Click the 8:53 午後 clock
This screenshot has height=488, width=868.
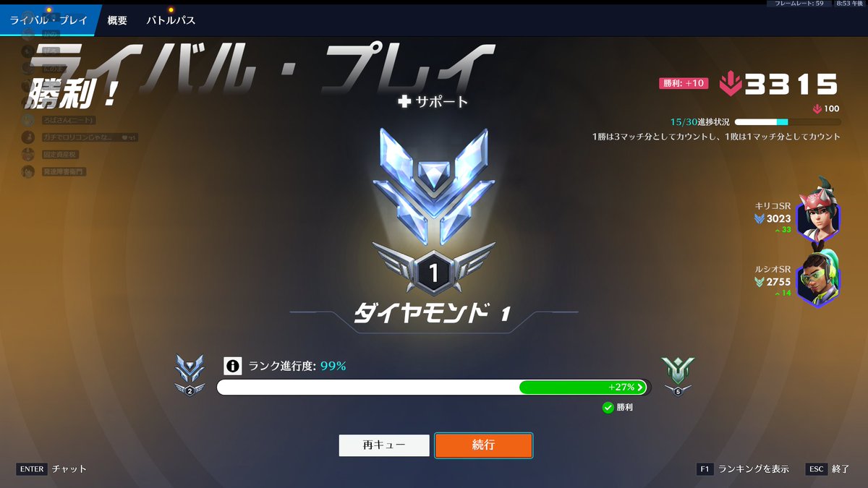[x=850, y=4]
